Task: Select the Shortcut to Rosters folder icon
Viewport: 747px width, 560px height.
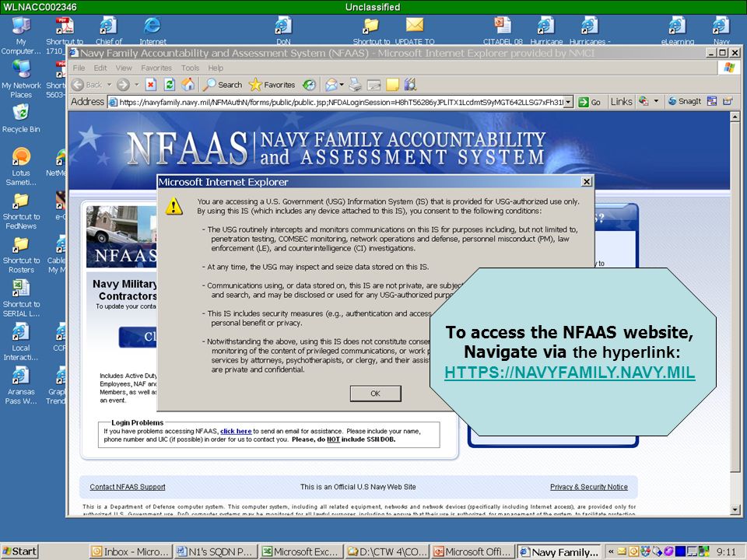Action: [21, 254]
